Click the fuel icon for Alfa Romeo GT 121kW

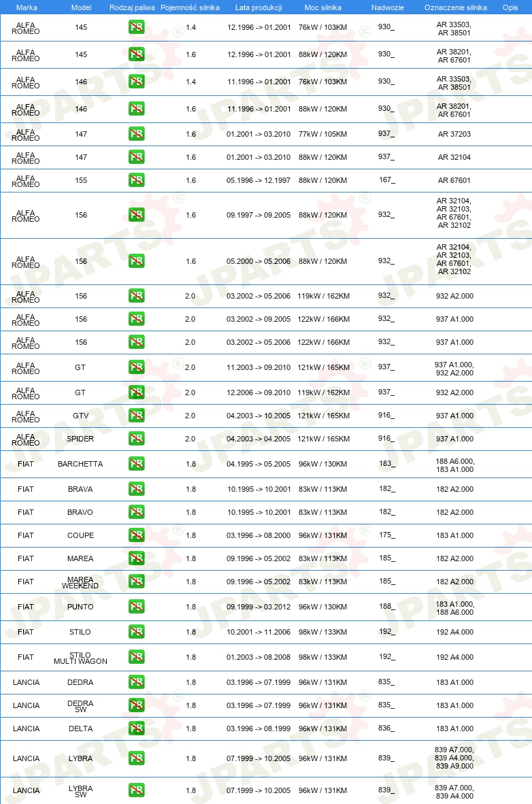tap(137, 367)
